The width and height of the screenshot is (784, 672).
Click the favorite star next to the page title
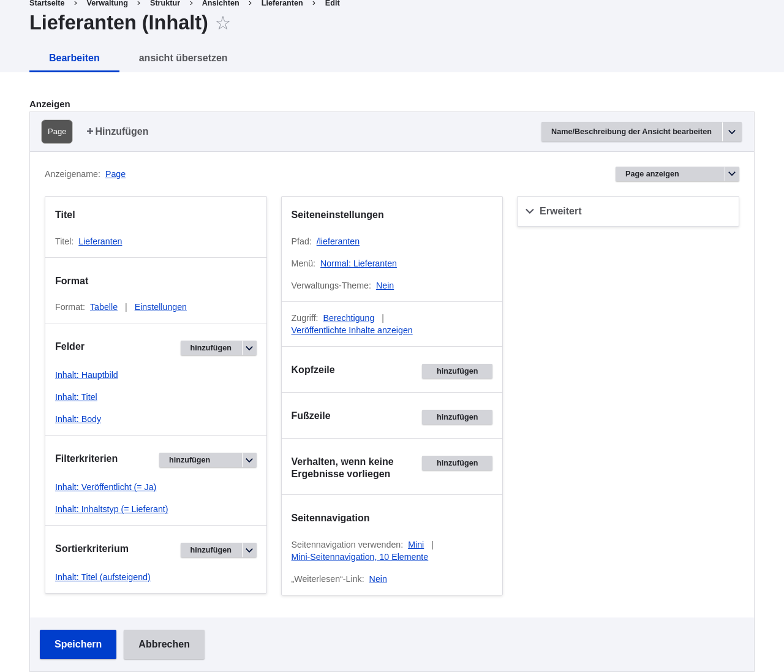(x=223, y=23)
